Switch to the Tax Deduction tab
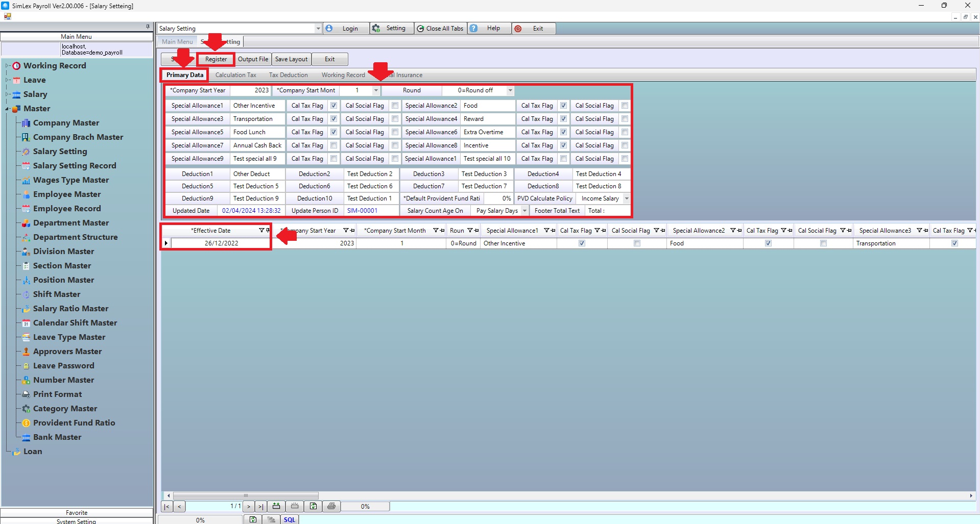This screenshot has height=524, width=980. point(288,75)
